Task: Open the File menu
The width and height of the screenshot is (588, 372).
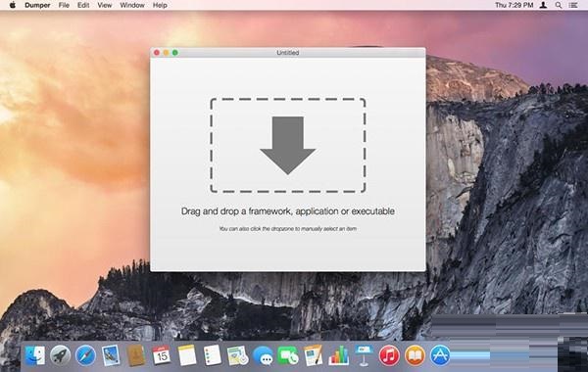Action: coord(64,5)
